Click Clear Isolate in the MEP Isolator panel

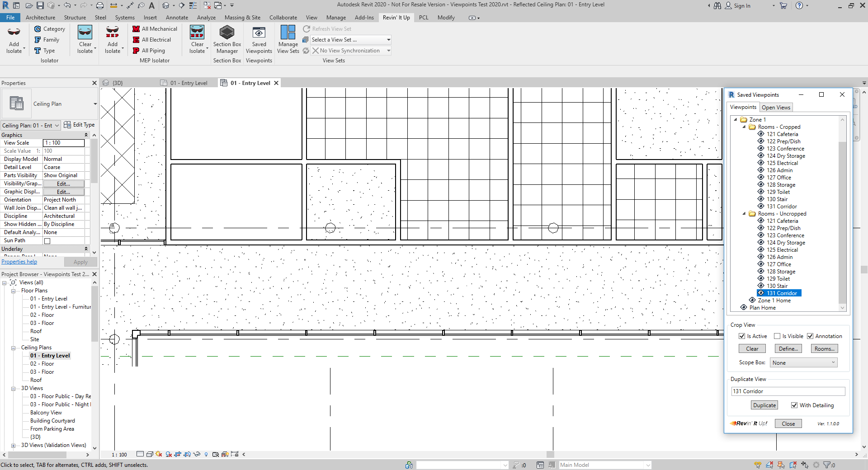(x=197, y=40)
